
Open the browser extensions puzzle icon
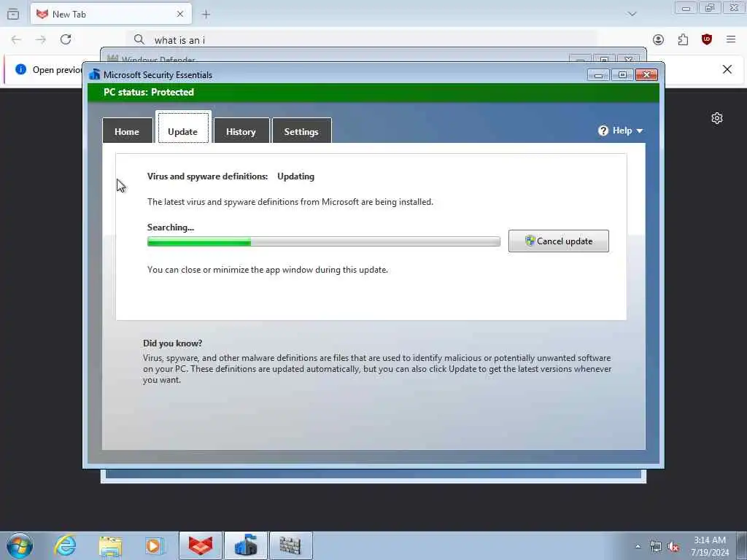click(x=683, y=39)
